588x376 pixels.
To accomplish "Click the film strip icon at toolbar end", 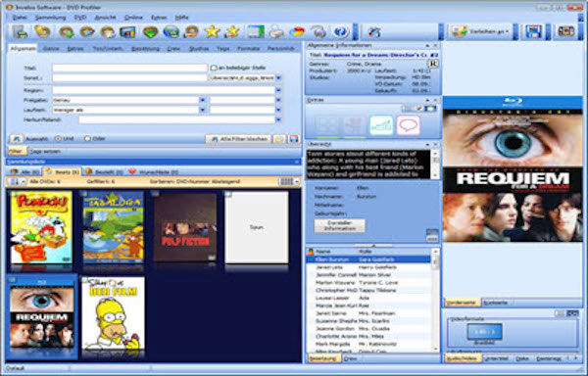I will tap(565, 31).
